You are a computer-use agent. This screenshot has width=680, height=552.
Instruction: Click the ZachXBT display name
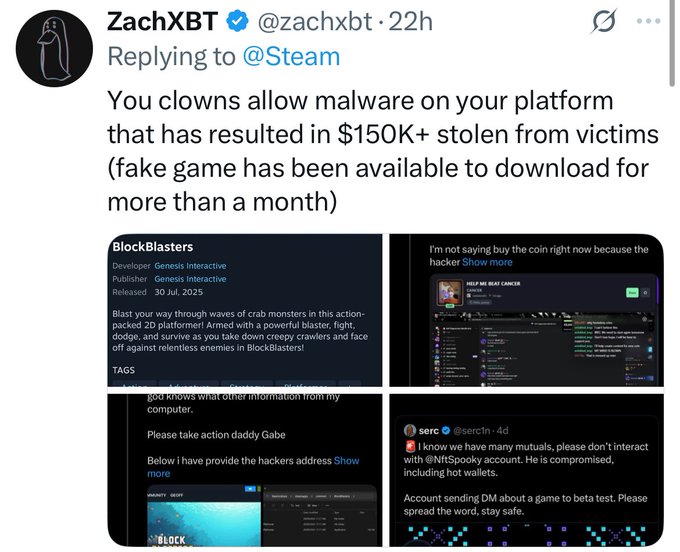click(x=160, y=20)
